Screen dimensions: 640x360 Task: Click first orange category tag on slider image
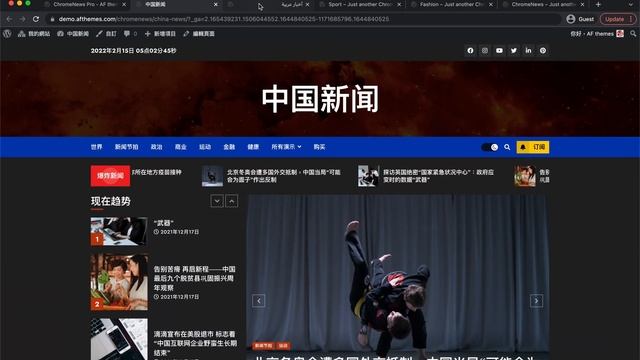point(263,346)
